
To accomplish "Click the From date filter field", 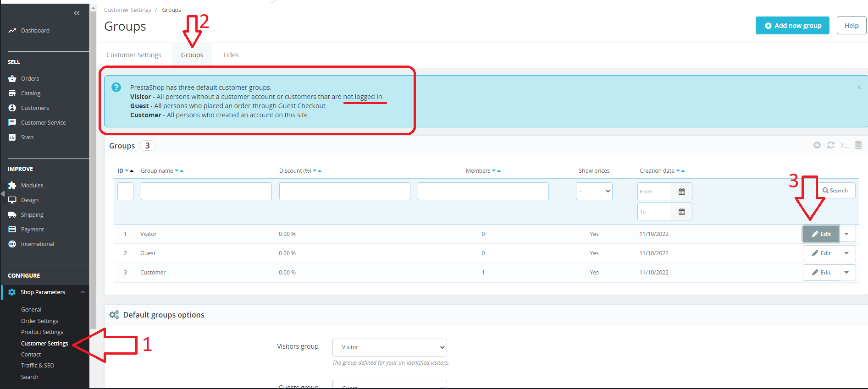I will [x=654, y=192].
